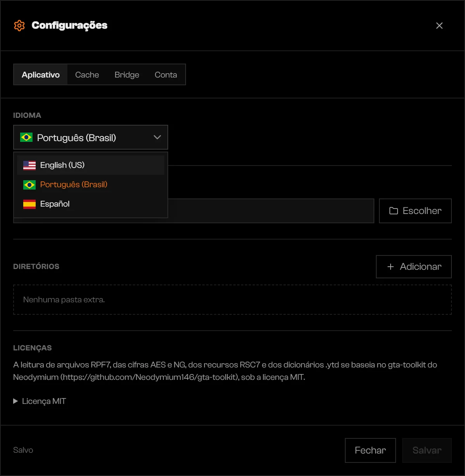The height and width of the screenshot is (476, 465).
Task: Click the Adicionar directory button
Action: tap(414, 267)
